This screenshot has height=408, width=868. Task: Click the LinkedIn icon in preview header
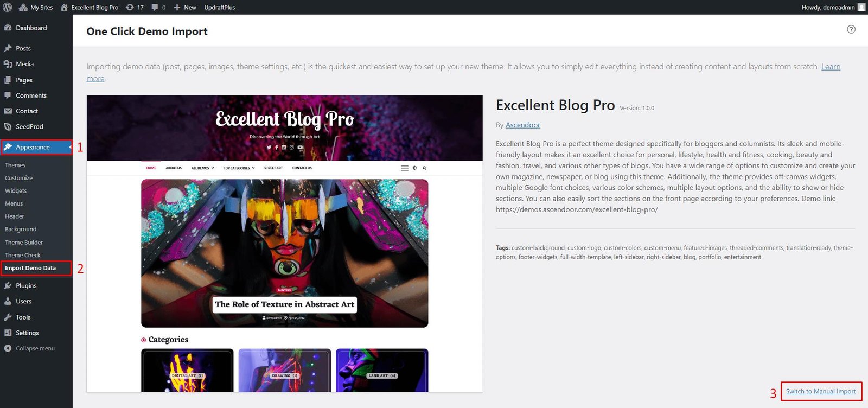[284, 148]
